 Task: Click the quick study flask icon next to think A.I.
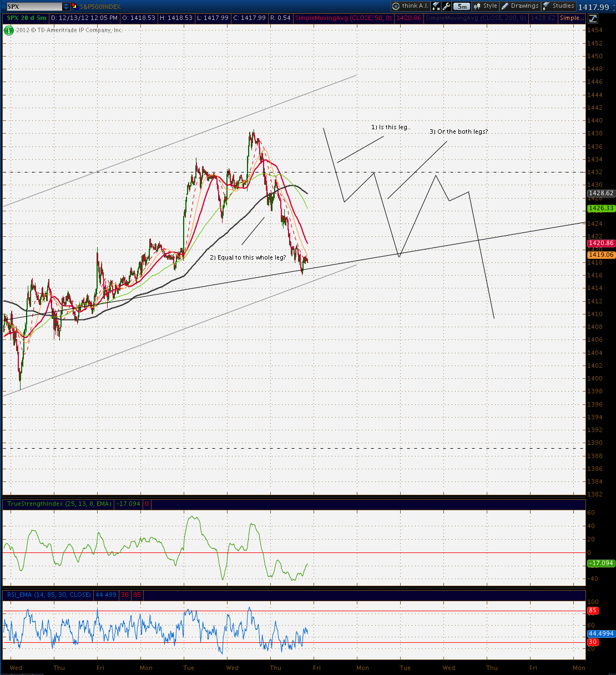436,6
